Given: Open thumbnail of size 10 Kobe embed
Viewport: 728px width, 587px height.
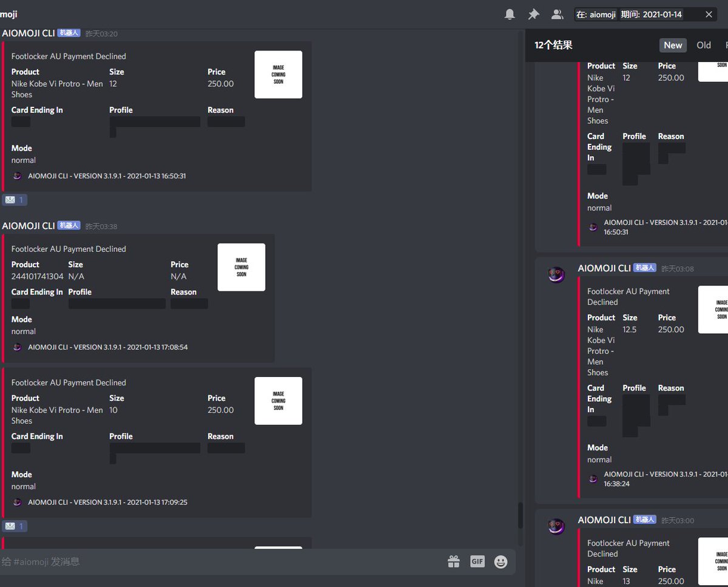Looking at the screenshot, I should tap(278, 401).
